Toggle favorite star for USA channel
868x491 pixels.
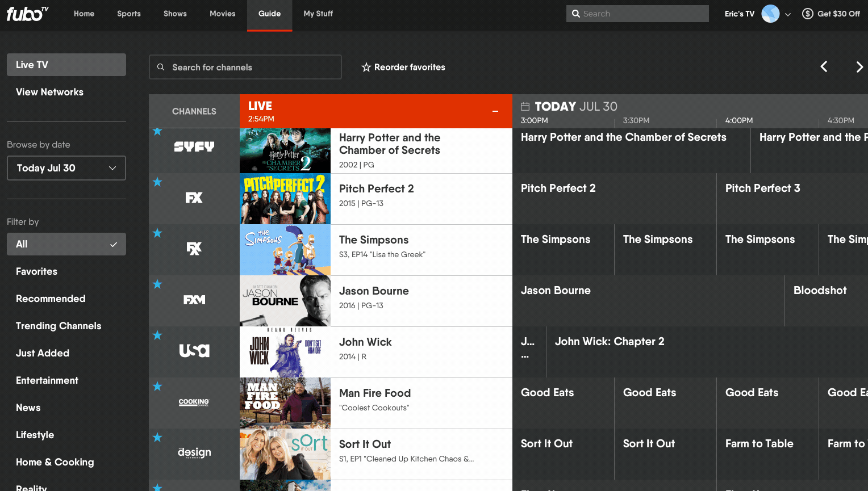[157, 335]
